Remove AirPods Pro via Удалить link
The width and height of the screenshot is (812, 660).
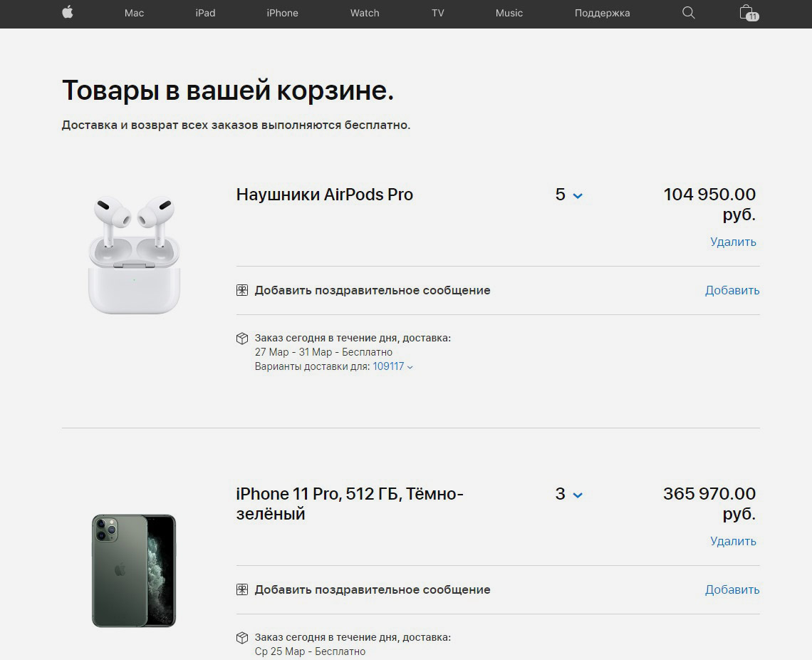pyautogui.click(x=733, y=242)
